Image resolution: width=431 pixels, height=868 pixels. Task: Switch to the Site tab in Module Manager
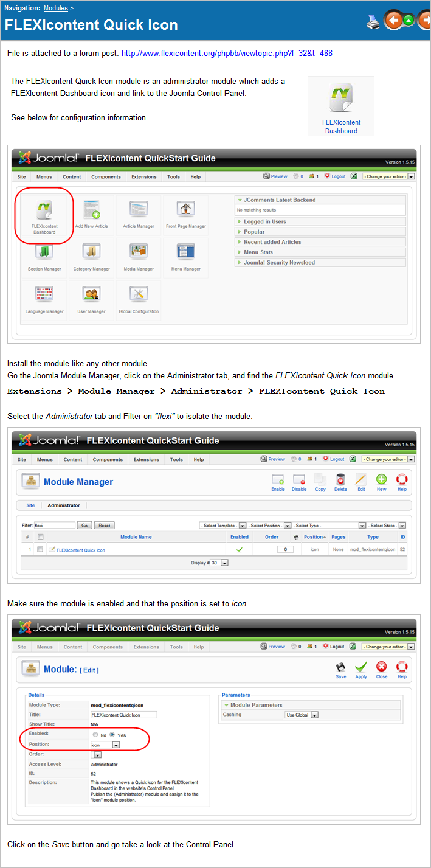pyautogui.click(x=30, y=505)
